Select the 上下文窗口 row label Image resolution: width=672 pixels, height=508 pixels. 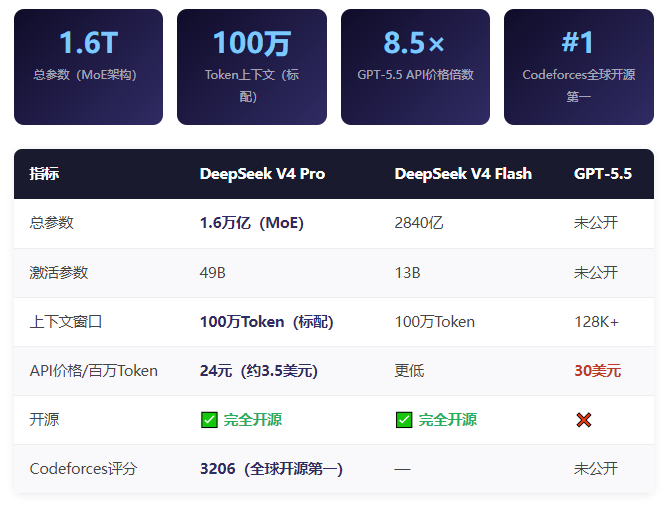click(x=66, y=322)
